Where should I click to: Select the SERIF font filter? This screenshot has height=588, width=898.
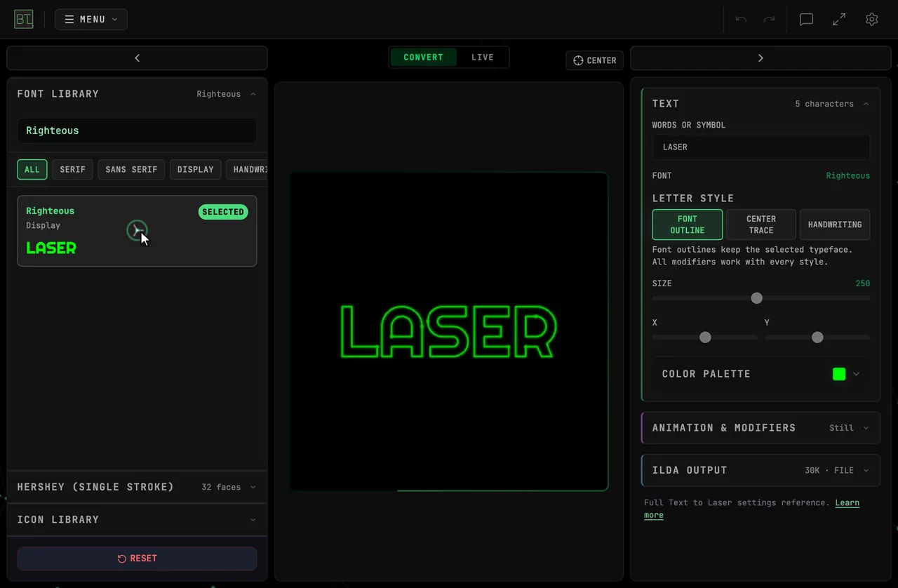(72, 170)
